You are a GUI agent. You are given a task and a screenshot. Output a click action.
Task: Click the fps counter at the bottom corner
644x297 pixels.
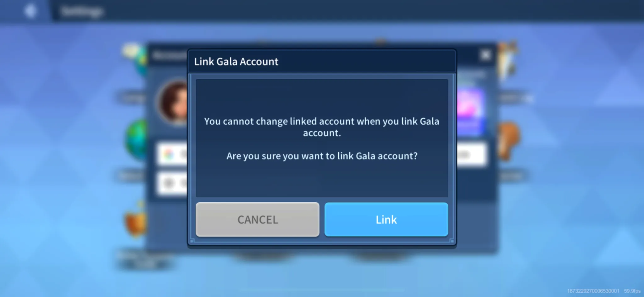[x=632, y=291]
